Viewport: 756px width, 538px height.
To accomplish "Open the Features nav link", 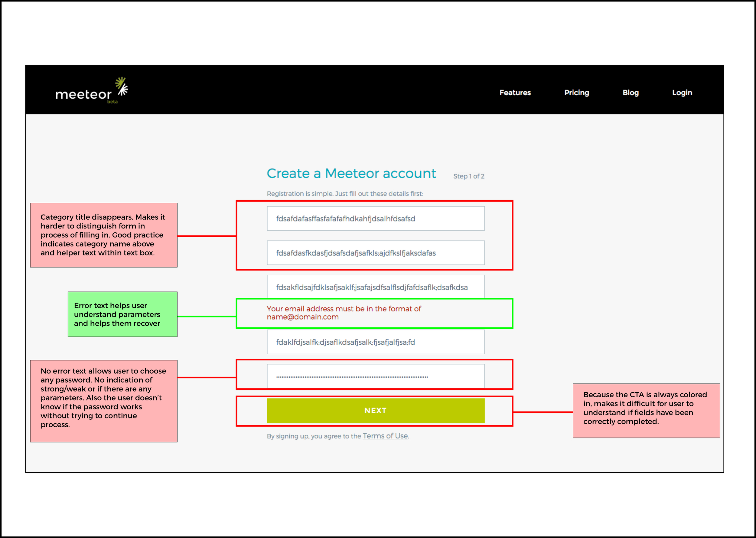I will click(x=515, y=93).
